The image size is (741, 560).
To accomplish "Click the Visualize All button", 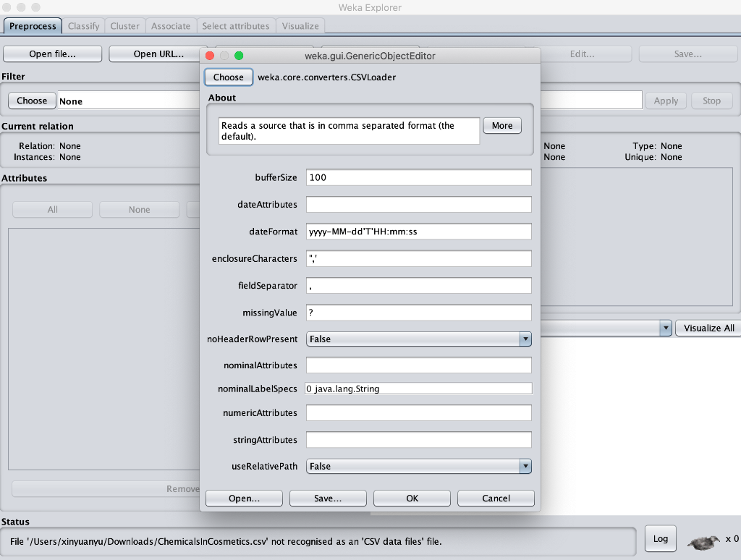I will point(708,328).
